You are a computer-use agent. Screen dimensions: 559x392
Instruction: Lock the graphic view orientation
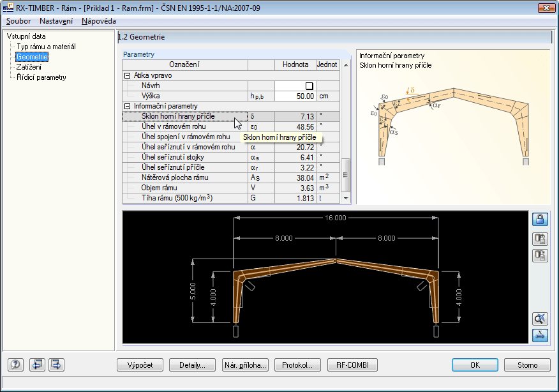coord(539,220)
